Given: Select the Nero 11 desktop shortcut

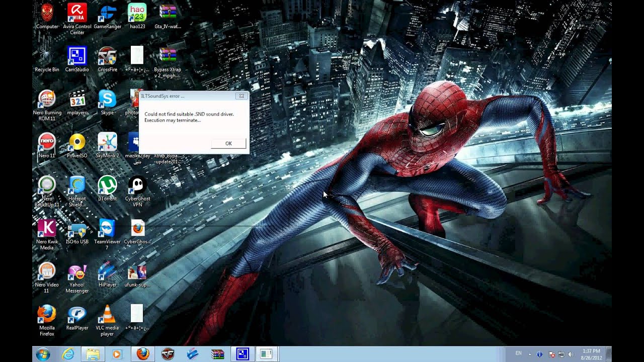Looking at the screenshot, I should click(x=47, y=146).
